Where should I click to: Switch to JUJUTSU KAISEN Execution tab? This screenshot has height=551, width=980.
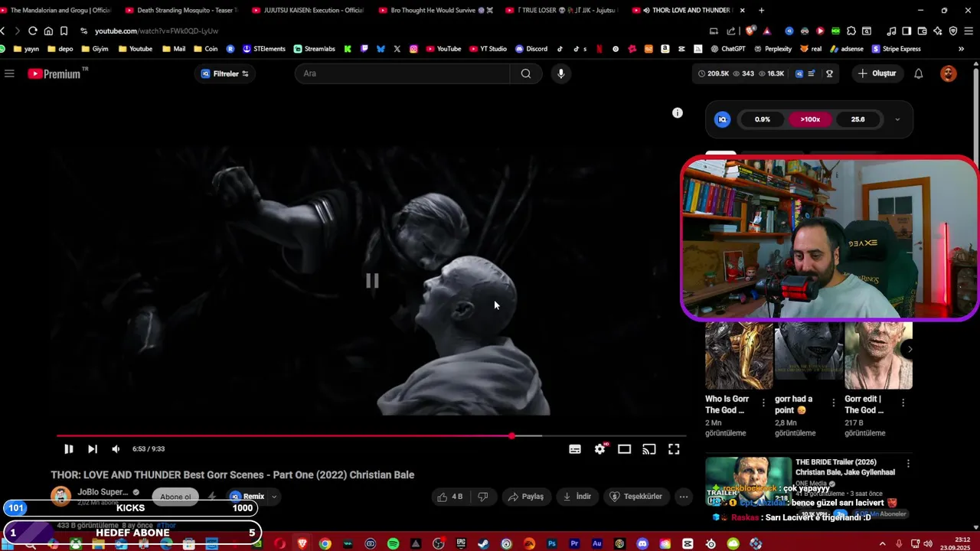click(308, 10)
